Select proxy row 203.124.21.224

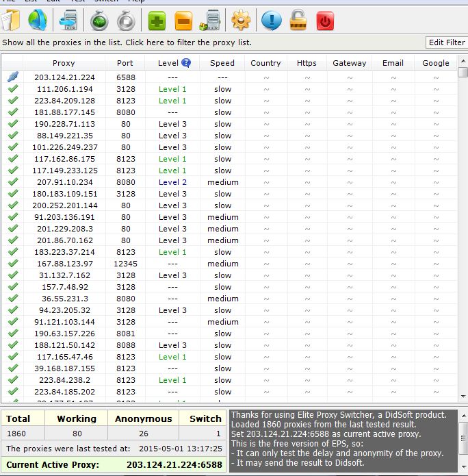[64, 77]
